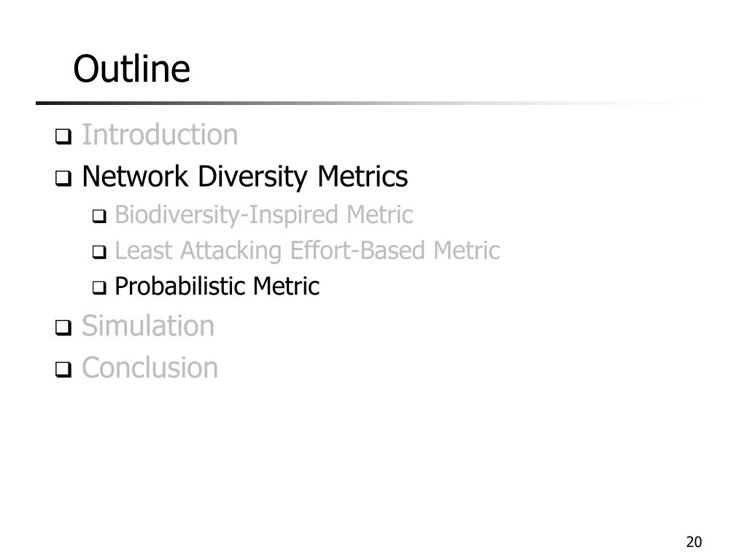The image size is (747, 560).
Task: Click the word Effort-Based in the grey sub-item
Action: 357,251
